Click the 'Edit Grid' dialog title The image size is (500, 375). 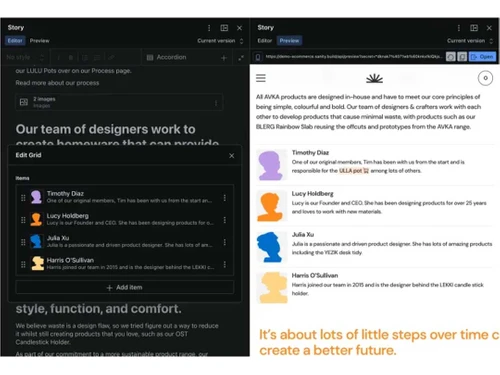[x=28, y=155]
